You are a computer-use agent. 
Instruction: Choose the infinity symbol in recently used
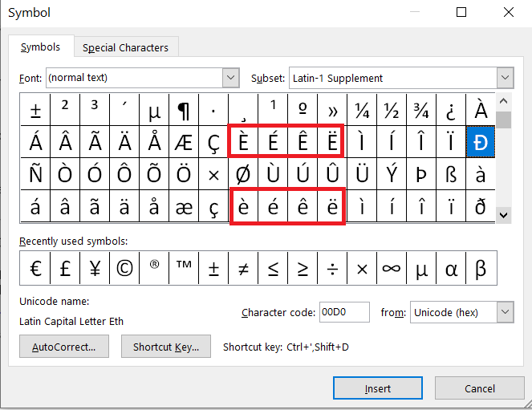click(x=392, y=268)
